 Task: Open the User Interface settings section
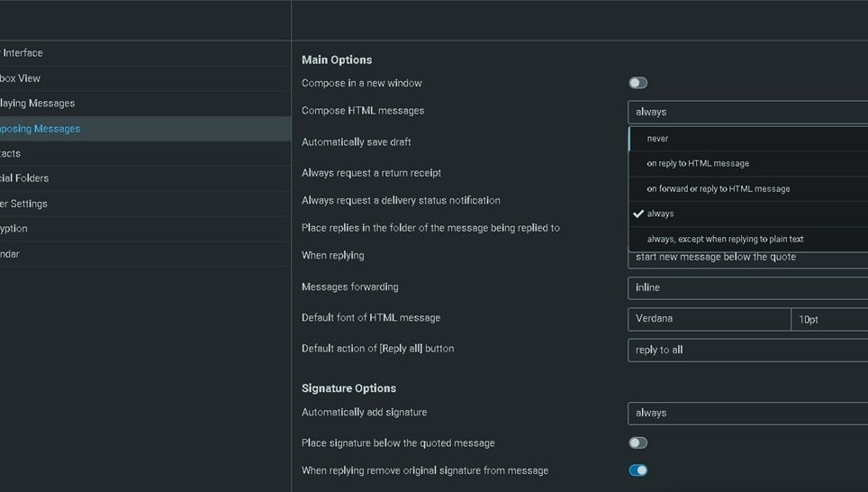[x=23, y=53]
